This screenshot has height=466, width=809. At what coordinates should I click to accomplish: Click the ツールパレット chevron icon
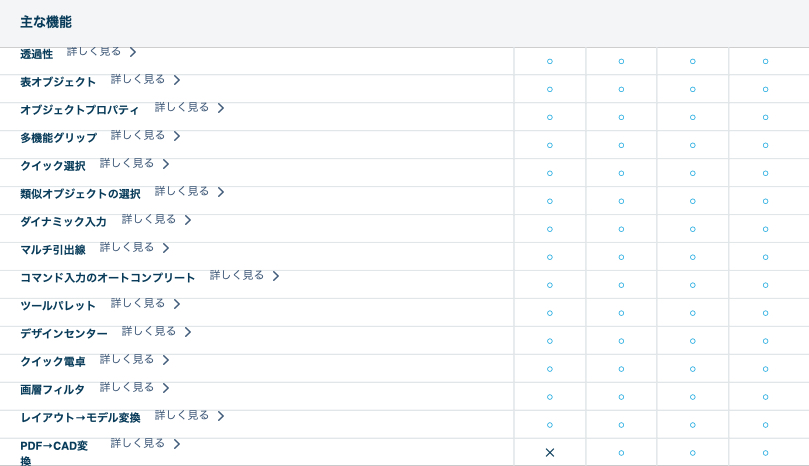177,303
